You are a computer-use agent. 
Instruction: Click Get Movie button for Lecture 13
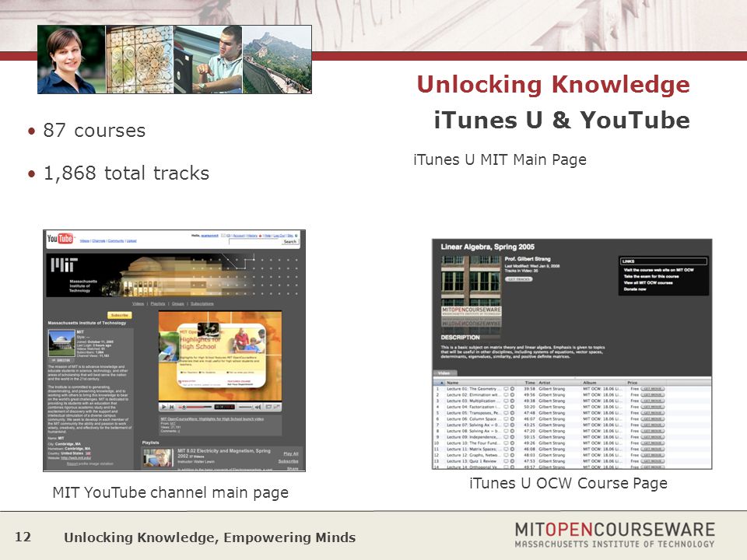click(653, 461)
